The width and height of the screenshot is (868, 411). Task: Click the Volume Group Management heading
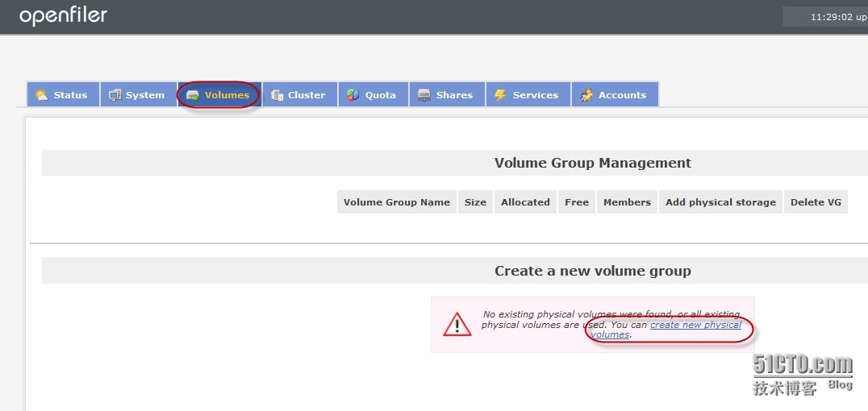click(593, 163)
